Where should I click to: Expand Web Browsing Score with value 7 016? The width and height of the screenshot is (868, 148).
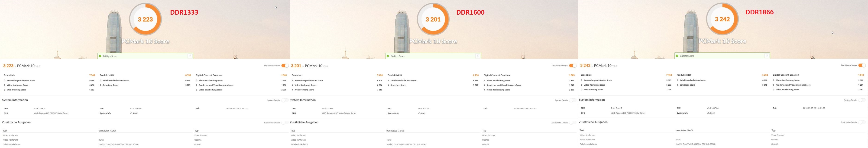[292, 90]
